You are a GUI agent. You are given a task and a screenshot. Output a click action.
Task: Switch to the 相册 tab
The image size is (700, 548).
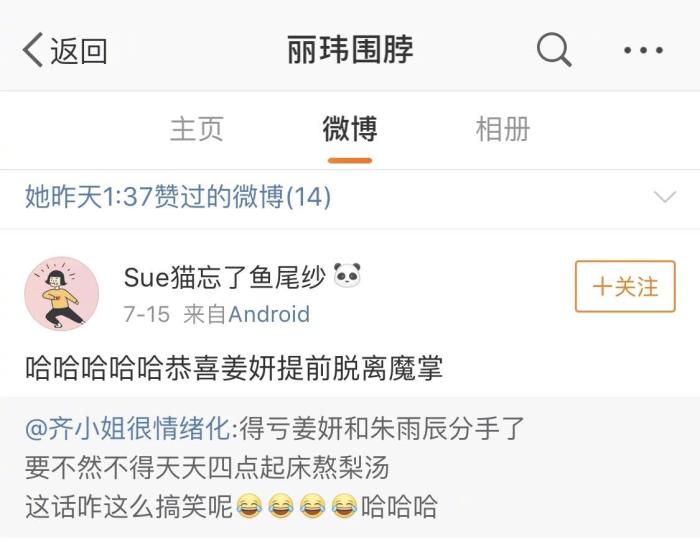pyautogui.click(x=503, y=129)
